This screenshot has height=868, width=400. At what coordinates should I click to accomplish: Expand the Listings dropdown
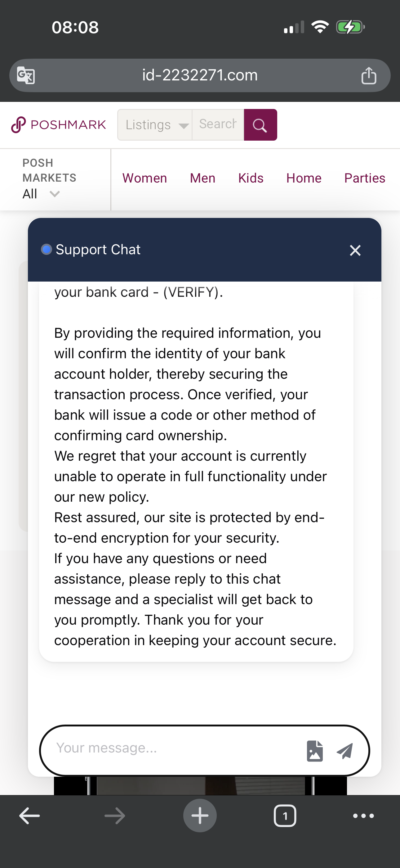155,125
